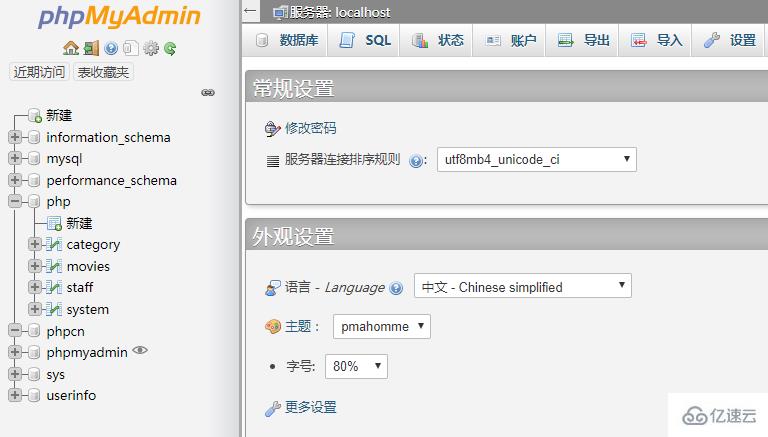Expand the information_schema database node

tap(15, 137)
